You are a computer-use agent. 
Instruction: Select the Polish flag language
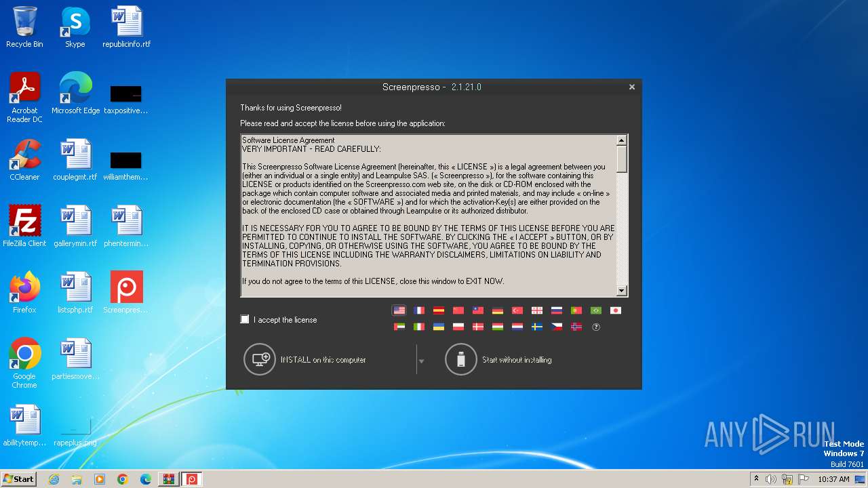458,327
